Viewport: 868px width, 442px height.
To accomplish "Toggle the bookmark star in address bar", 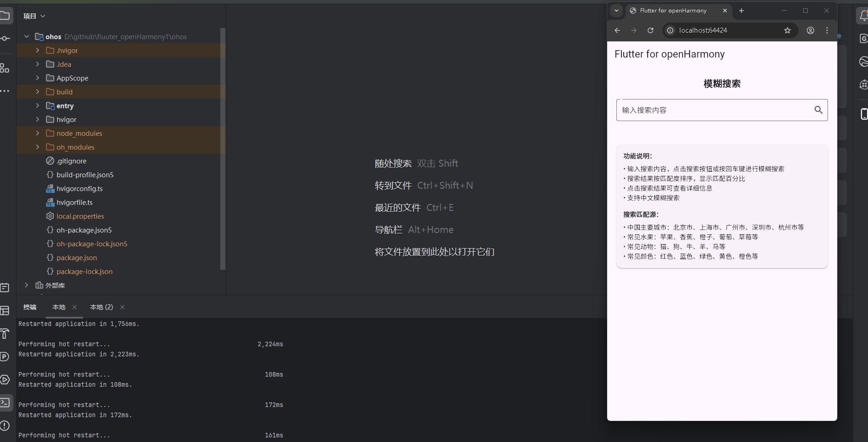I will pyautogui.click(x=788, y=30).
